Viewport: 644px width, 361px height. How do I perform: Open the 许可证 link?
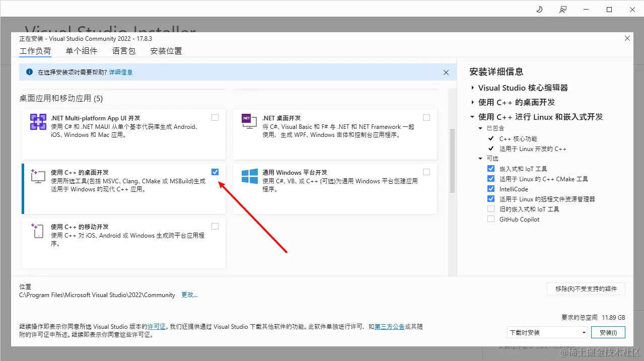click(x=157, y=327)
